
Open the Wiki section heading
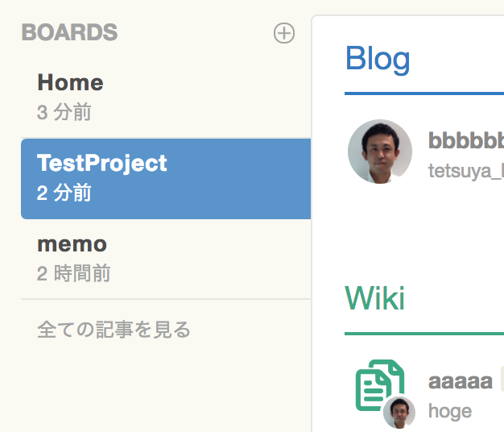pyautogui.click(x=374, y=298)
